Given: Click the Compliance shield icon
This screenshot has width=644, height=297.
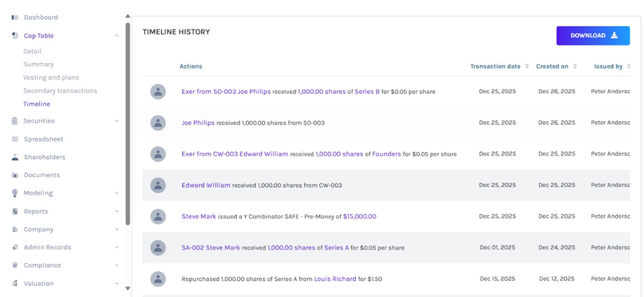Looking at the screenshot, I should pos(15,265).
